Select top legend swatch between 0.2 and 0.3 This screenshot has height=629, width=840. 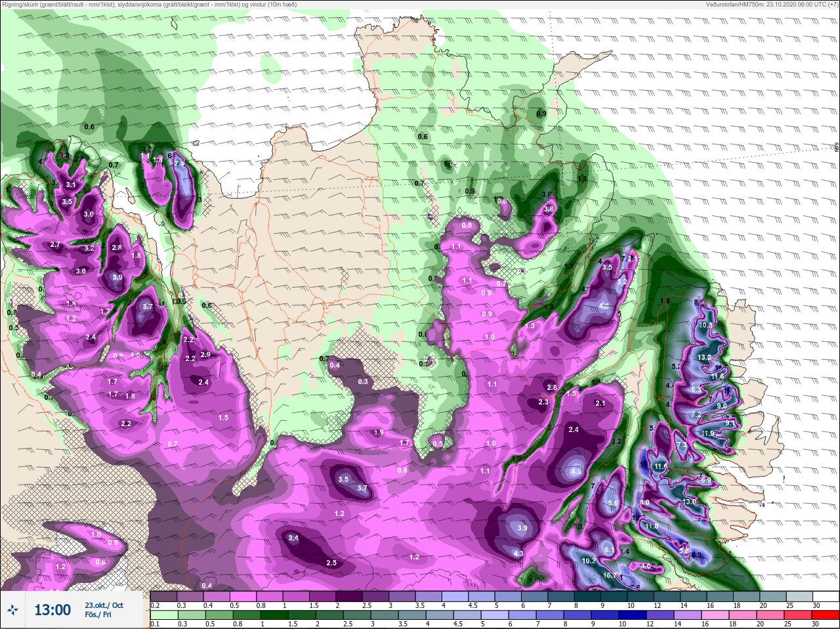(x=163, y=596)
